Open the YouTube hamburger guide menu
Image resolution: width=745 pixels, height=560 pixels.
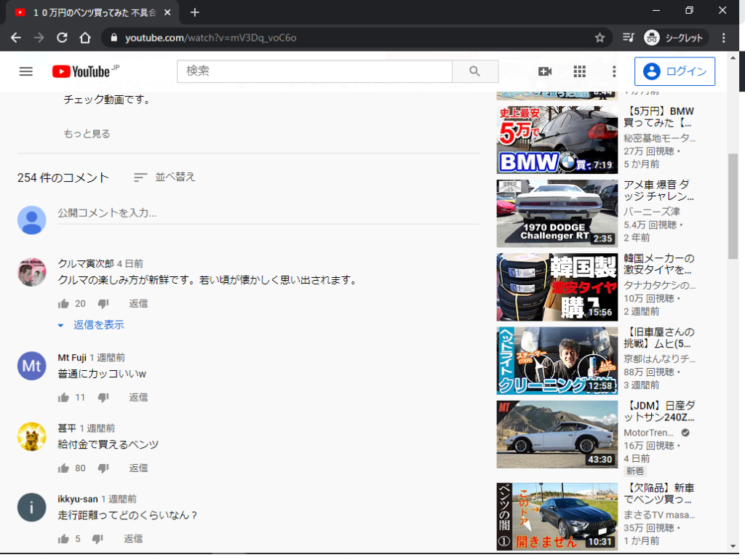(26, 71)
